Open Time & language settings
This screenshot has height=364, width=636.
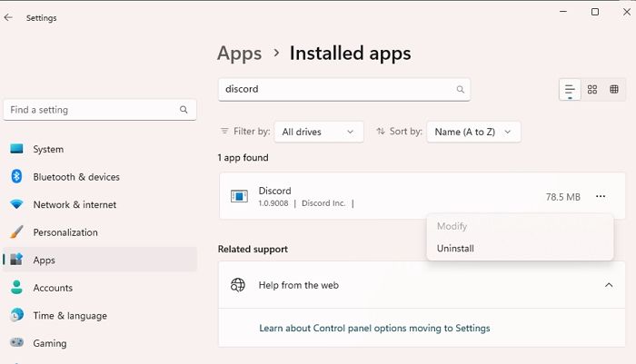[x=70, y=315]
